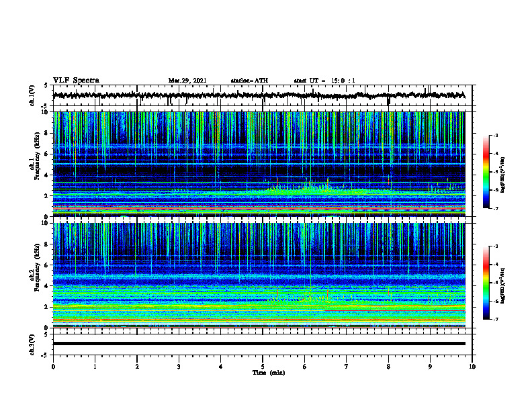Click the solid black ch.3 voltage trace

(259, 344)
